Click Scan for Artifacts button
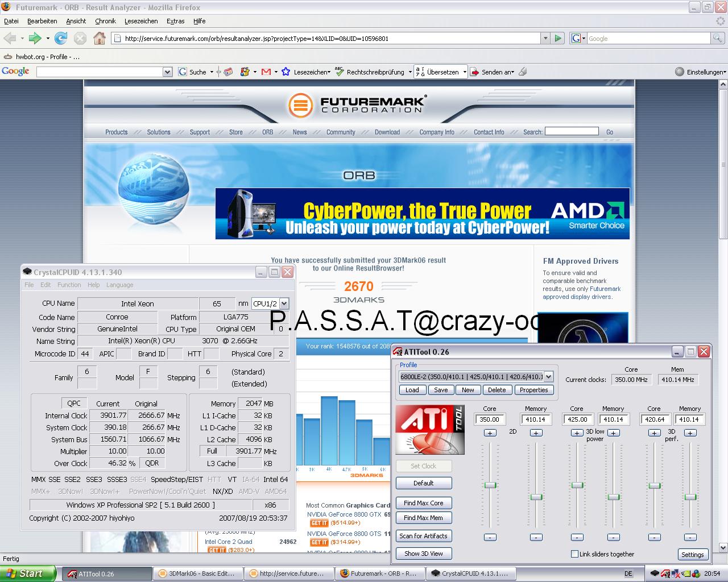Viewport: 728px width, 582px height. point(424,536)
